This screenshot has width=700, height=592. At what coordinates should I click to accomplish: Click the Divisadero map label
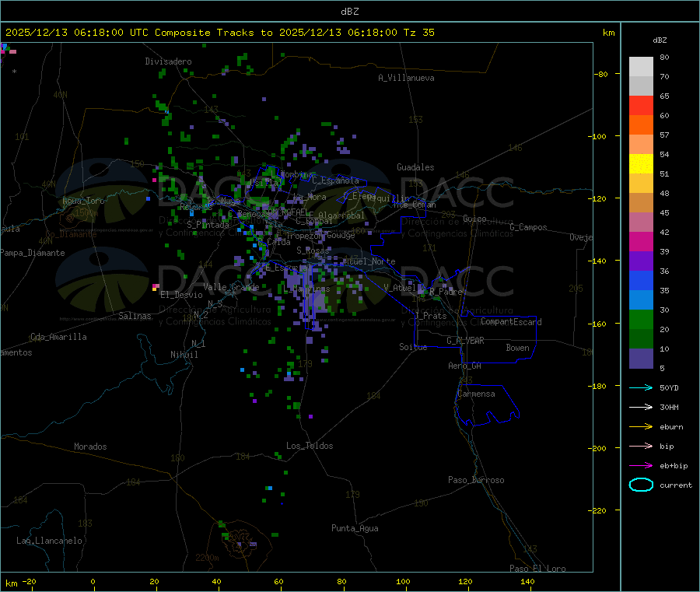pyautogui.click(x=168, y=61)
